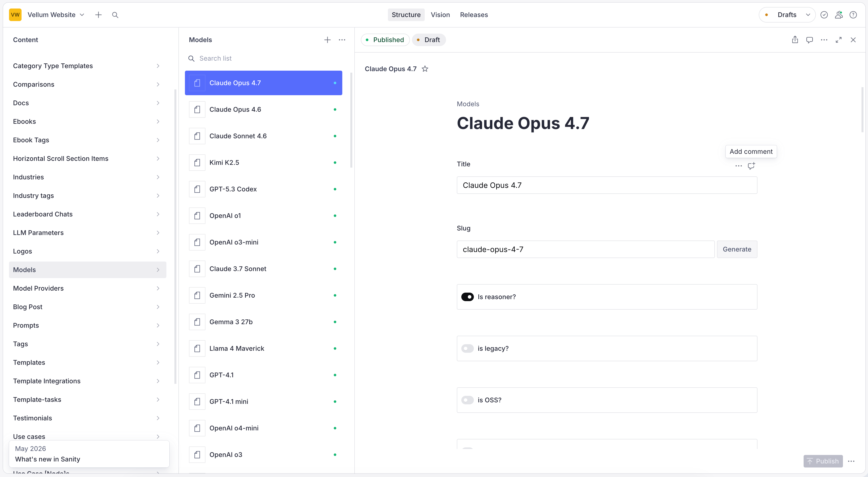Viewport: 868px width, 477px height.
Task: Close the Claude Opus 4.7 document pane
Action: (x=853, y=40)
